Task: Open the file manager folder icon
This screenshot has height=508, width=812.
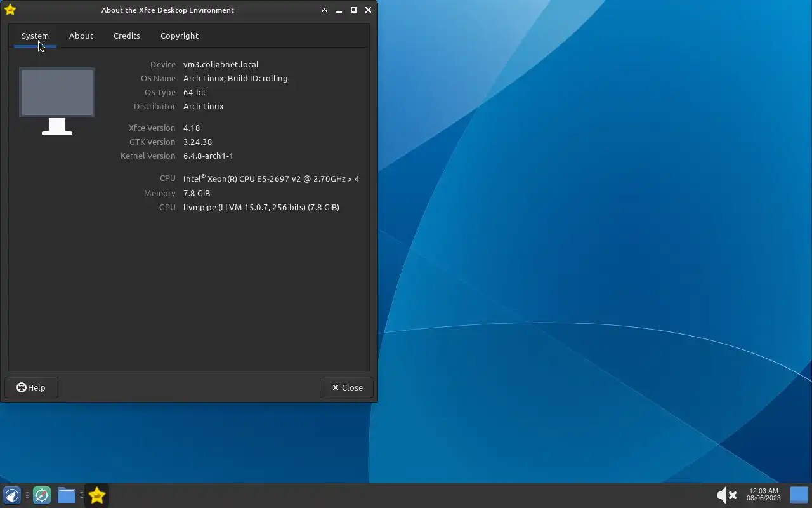Action: coord(67,495)
